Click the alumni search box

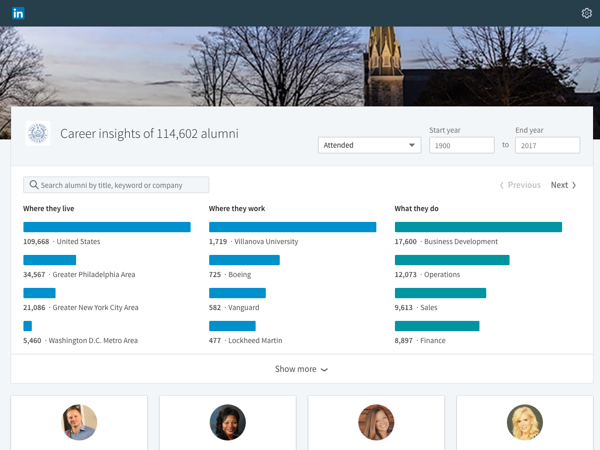pyautogui.click(x=122, y=185)
